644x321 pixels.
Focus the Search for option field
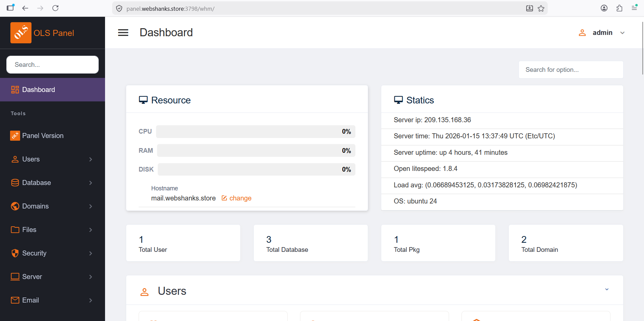pyautogui.click(x=571, y=70)
